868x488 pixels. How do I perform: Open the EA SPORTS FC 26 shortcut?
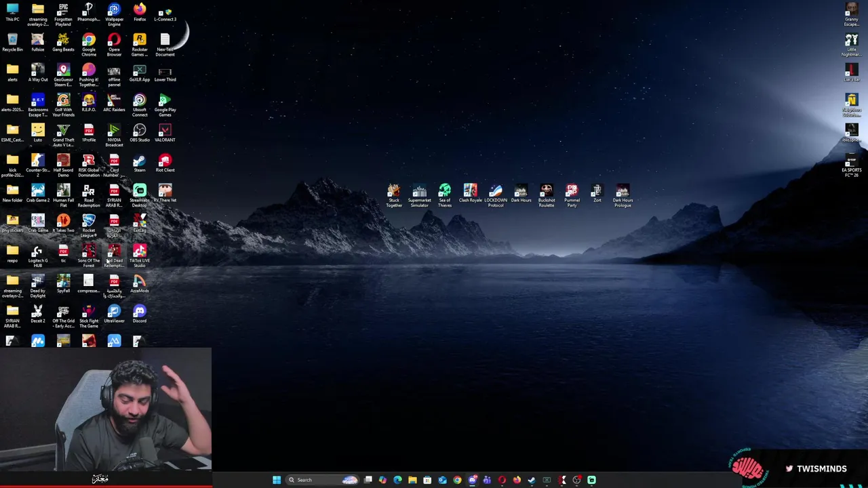pos(851,165)
